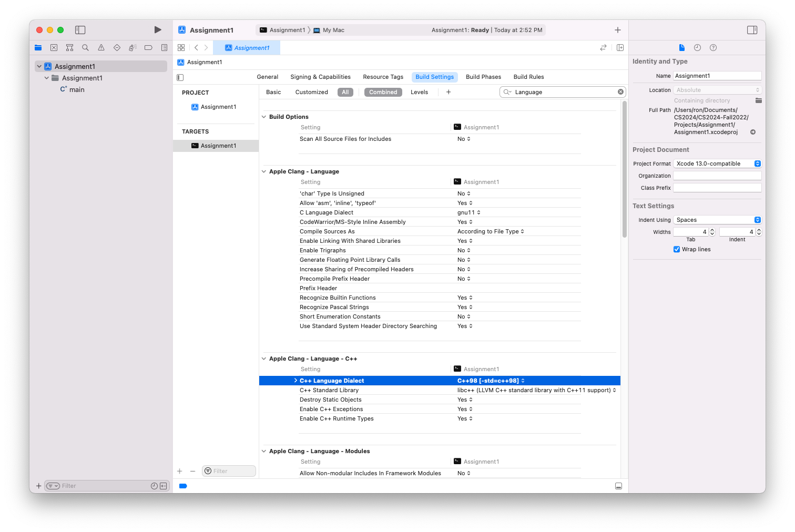The height and width of the screenshot is (532, 795).
Task: Toggle the left navigator panel visibility
Action: coord(80,30)
